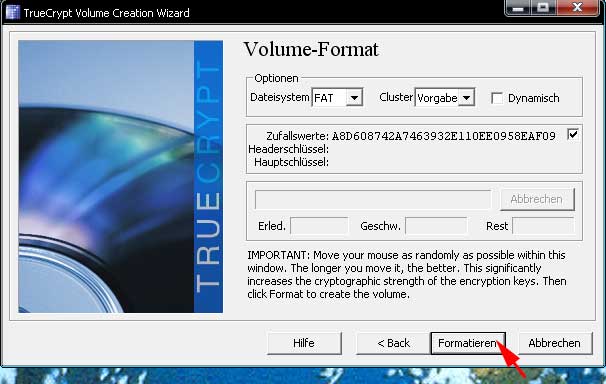Click the Optionen group label

tap(276, 78)
